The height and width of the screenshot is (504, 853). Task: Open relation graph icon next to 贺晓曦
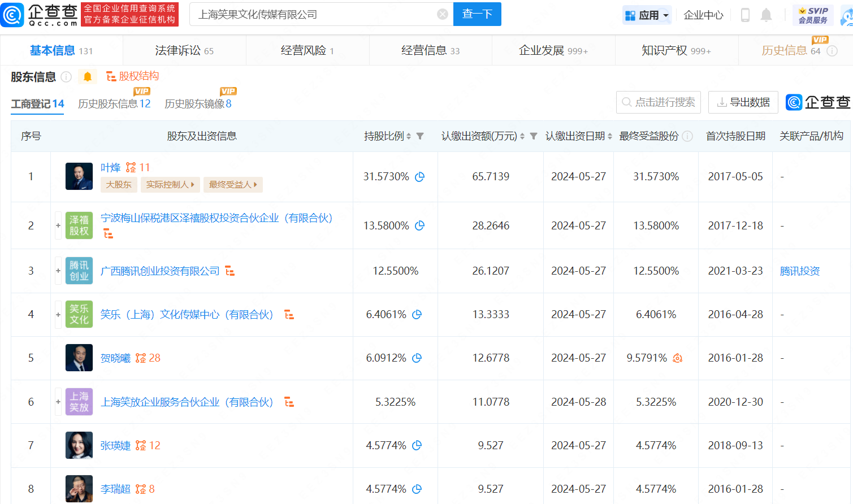coord(141,358)
